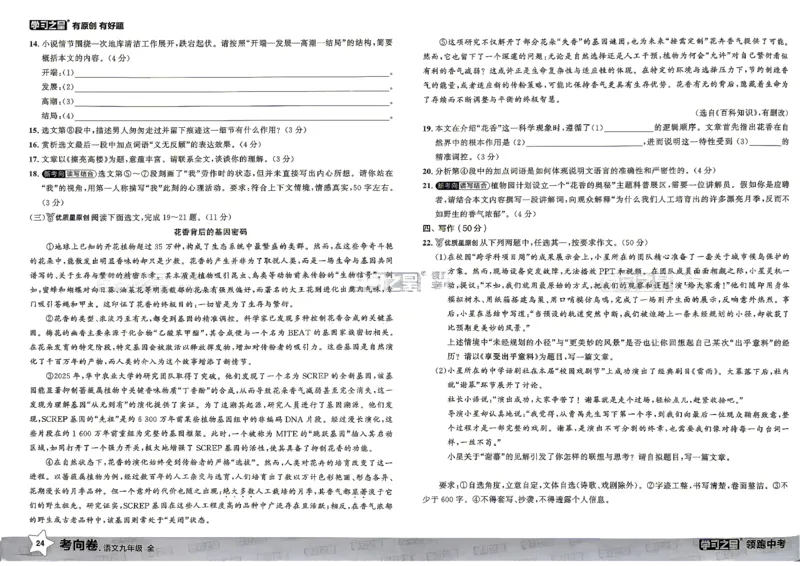This screenshot has height=566, width=800.
Task: Click question 14 starting 小说情节围绕一次地库清洁工作
Action: pyautogui.click(x=211, y=51)
